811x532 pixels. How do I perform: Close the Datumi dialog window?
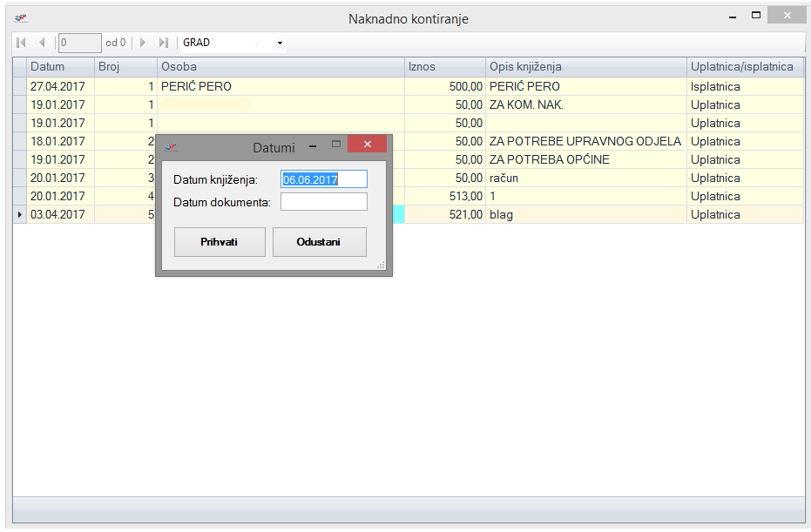(x=367, y=145)
